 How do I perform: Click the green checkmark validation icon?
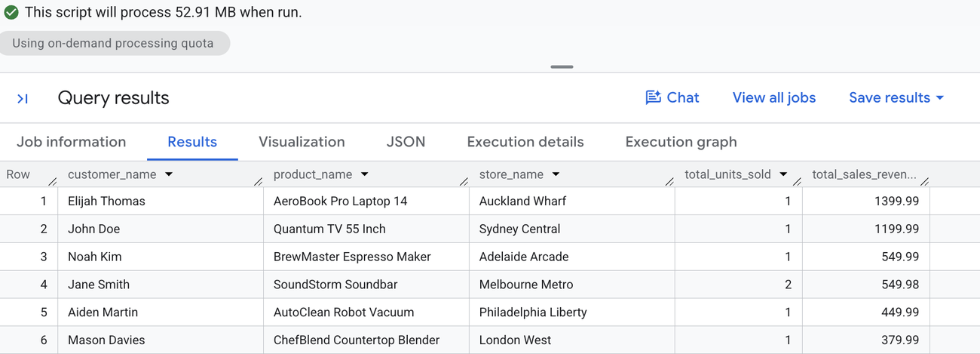point(11,12)
